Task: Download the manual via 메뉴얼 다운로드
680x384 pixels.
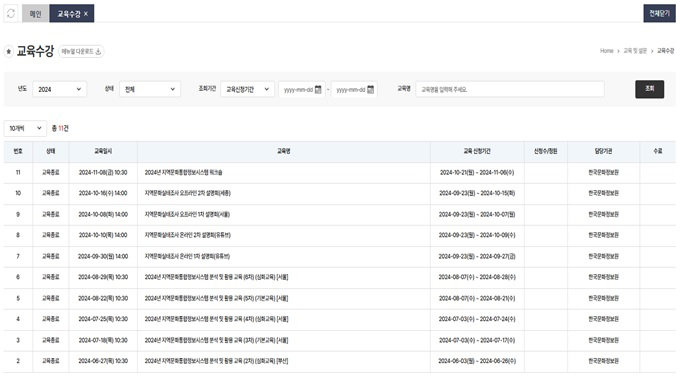Action: point(81,51)
